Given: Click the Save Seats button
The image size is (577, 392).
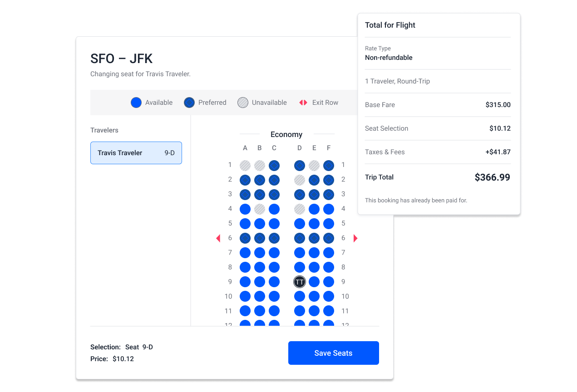Looking at the screenshot, I should tap(333, 353).
